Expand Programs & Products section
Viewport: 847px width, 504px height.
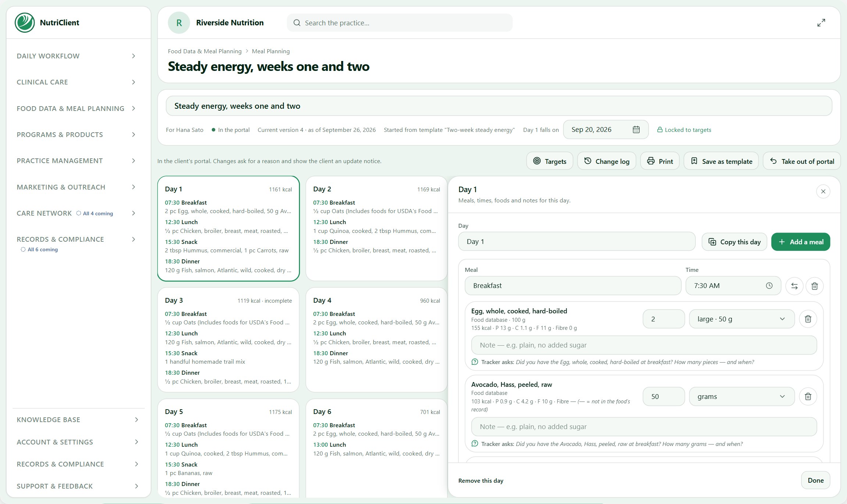tap(76, 134)
